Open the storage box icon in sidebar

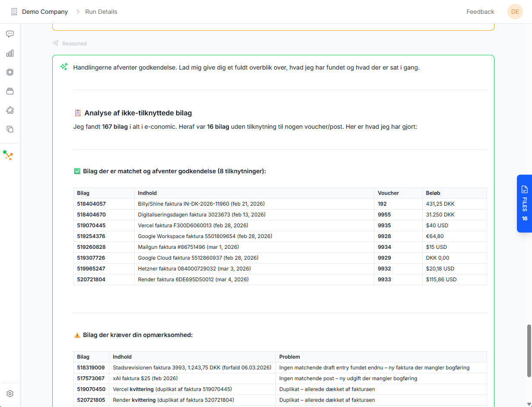point(10,91)
